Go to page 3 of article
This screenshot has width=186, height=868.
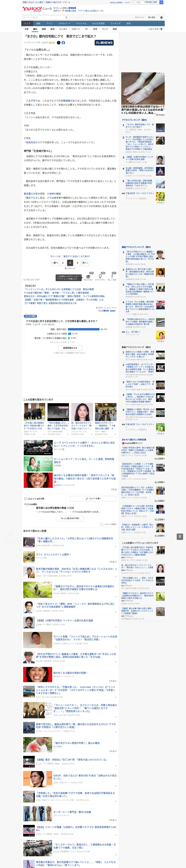(77, 263)
